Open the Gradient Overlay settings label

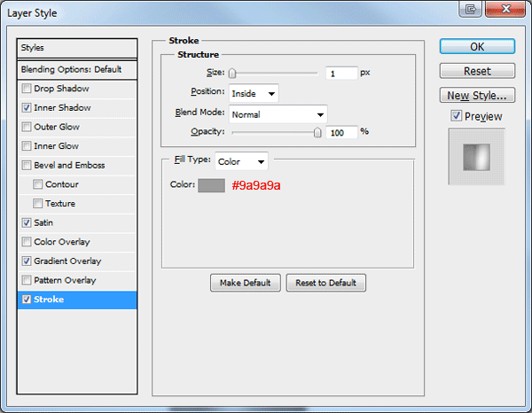click(x=67, y=261)
